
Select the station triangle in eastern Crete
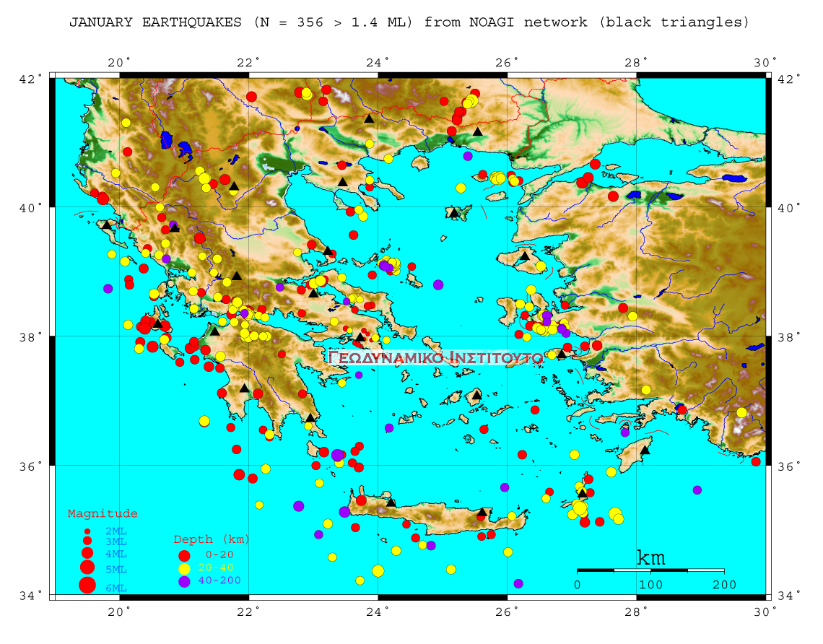coord(482,512)
